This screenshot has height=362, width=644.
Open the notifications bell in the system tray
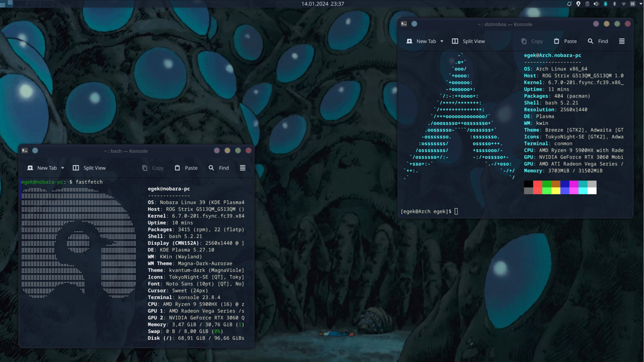[569, 4]
